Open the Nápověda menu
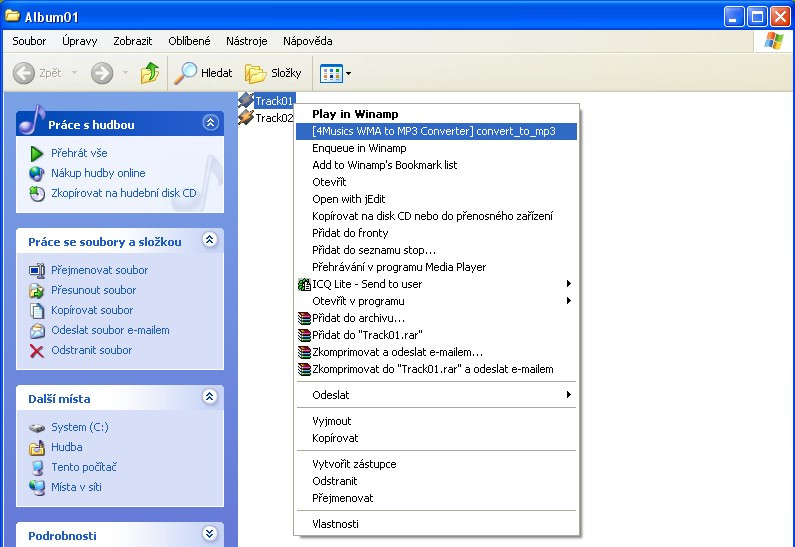 [308, 41]
